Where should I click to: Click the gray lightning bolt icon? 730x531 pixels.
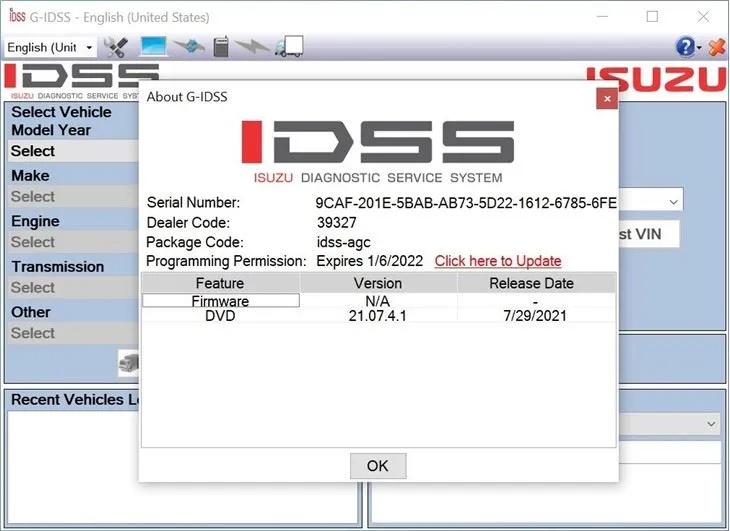[x=252, y=47]
